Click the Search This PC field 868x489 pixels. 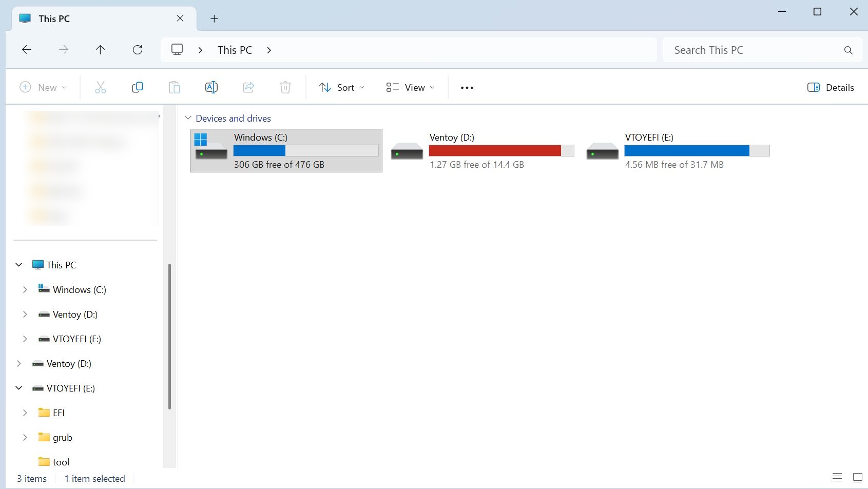[x=755, y=50]
